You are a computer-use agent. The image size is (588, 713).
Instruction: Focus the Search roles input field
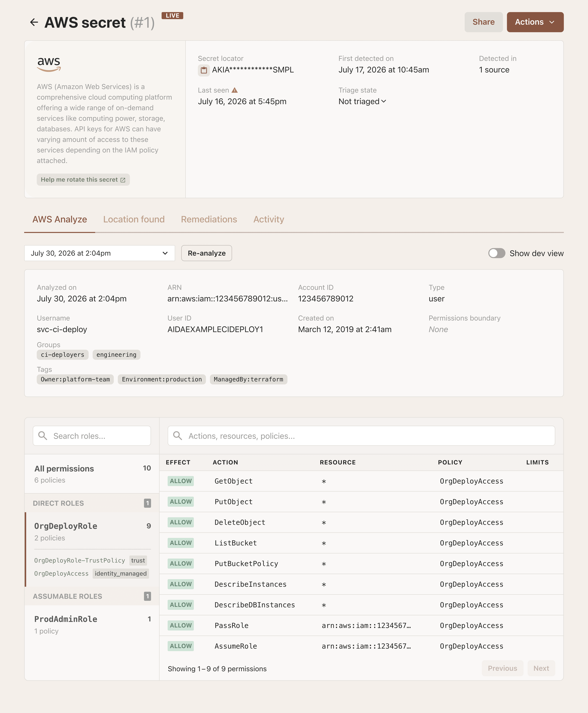point(92,436)
